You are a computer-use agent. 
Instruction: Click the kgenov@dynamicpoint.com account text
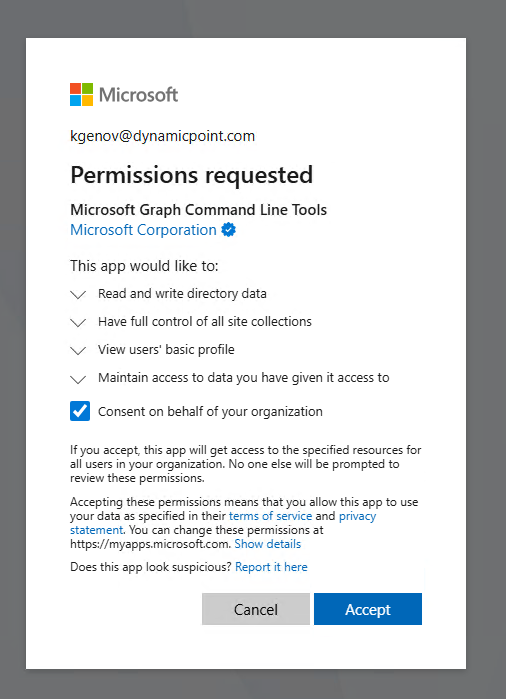point(162,136)
